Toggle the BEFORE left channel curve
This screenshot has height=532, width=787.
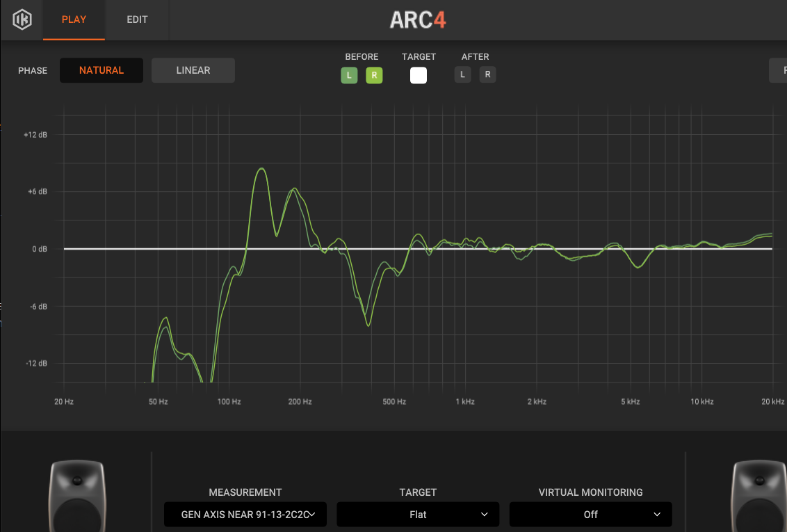coord(349,75)
